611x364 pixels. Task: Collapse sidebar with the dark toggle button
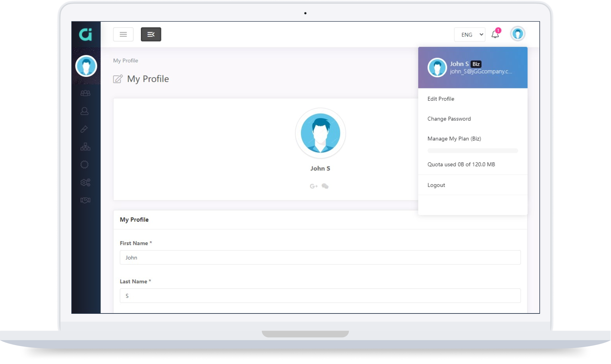point(151,34)
